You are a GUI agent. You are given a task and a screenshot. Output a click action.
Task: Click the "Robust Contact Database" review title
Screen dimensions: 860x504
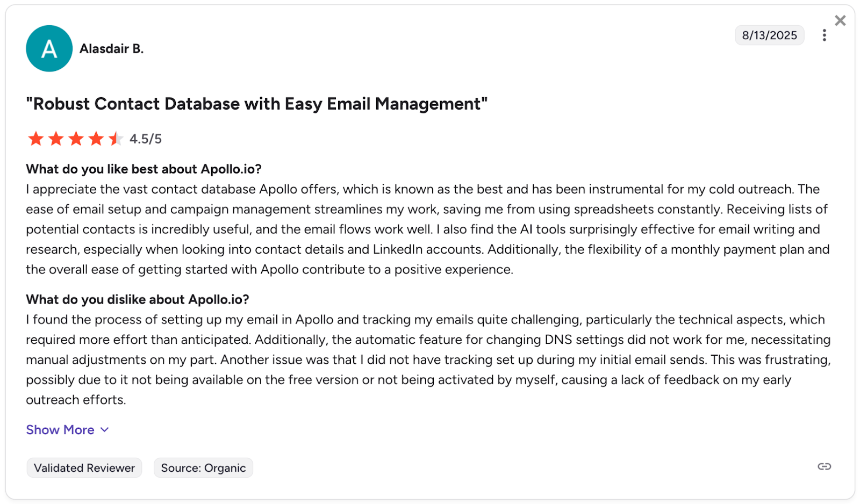[x=257, y=104]
